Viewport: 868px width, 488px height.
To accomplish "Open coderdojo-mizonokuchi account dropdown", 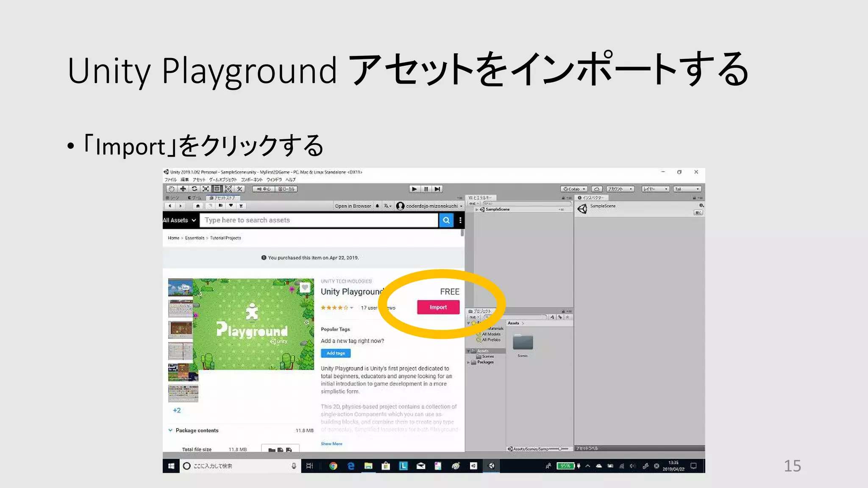I will 430,206.
